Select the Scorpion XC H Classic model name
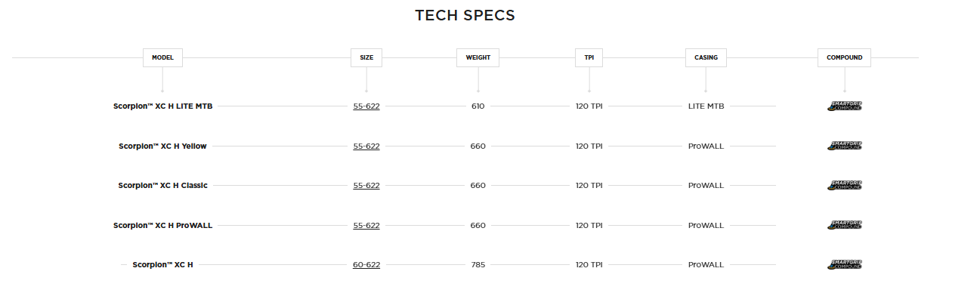 tap(162, 185)
